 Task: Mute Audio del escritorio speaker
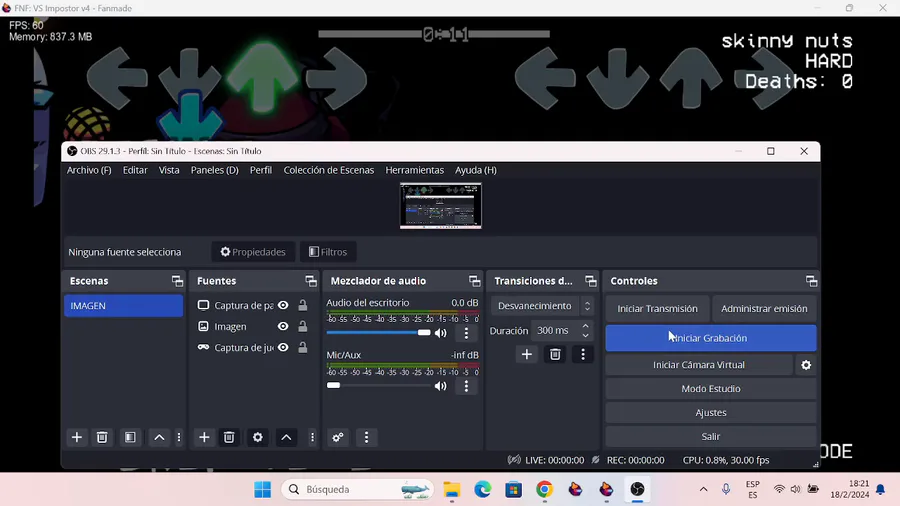440,333
